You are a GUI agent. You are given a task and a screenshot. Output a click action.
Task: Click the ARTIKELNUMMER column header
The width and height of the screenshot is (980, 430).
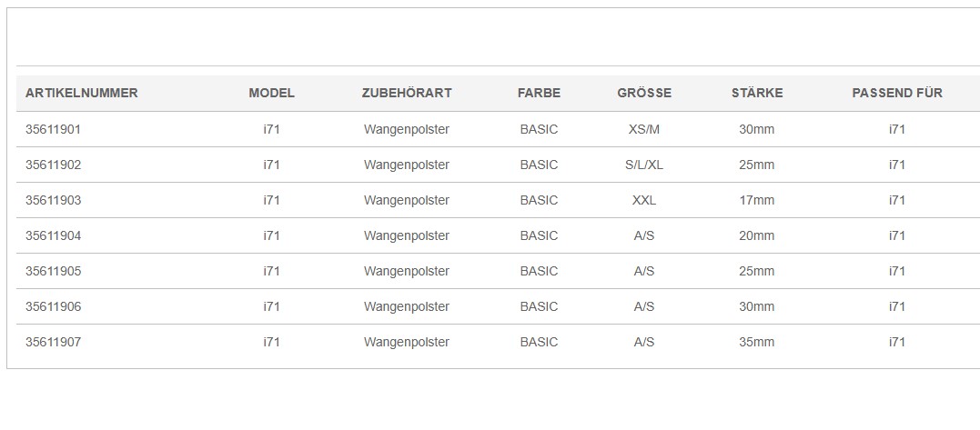point(81,93)
